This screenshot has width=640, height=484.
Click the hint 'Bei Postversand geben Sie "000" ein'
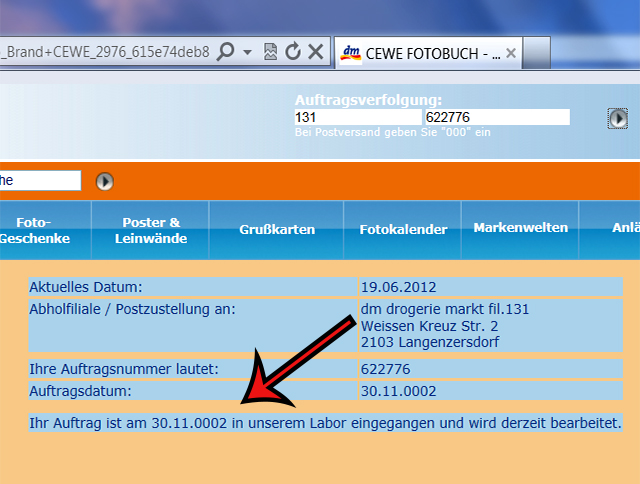click(x=393, y=132)
